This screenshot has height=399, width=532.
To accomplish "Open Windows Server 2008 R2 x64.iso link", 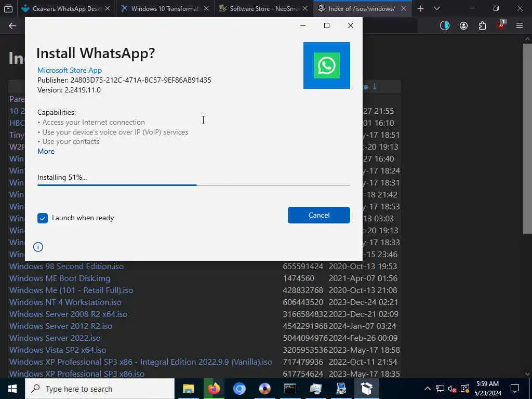I will click(68, 314).
